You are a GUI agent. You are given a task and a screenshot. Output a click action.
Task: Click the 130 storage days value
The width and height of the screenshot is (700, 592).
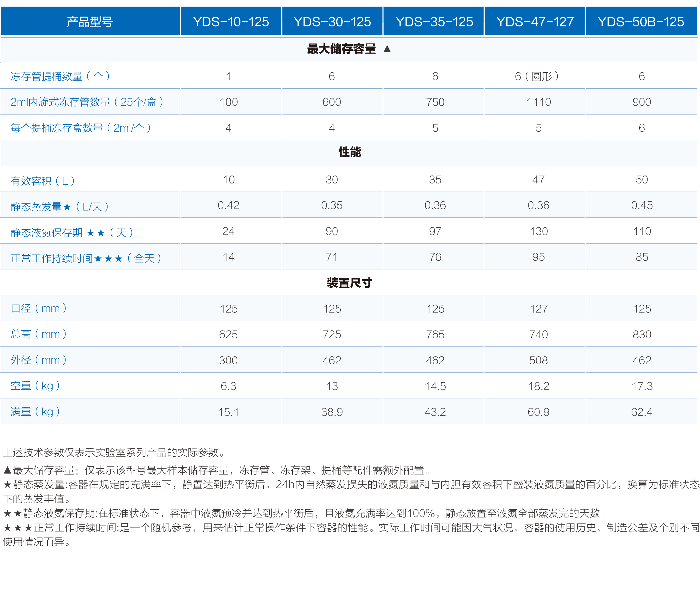(x=539, y=231)
